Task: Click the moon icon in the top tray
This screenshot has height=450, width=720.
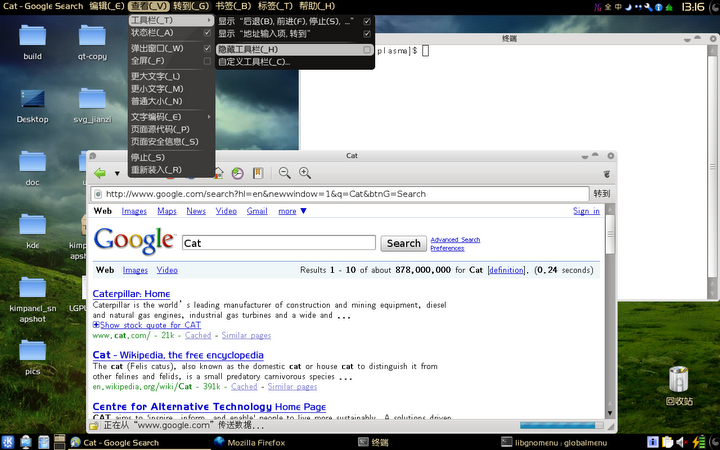Action: (629, 7)
